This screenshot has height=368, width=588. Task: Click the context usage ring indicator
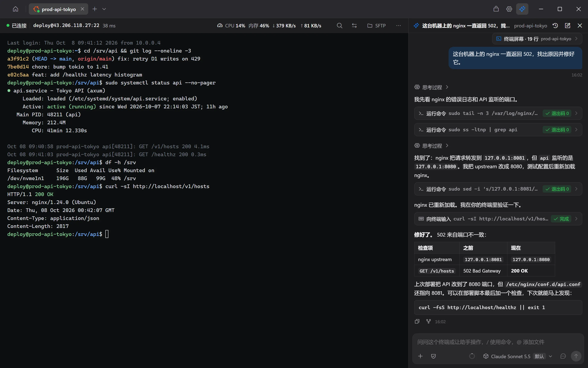(x=472, y=356)
